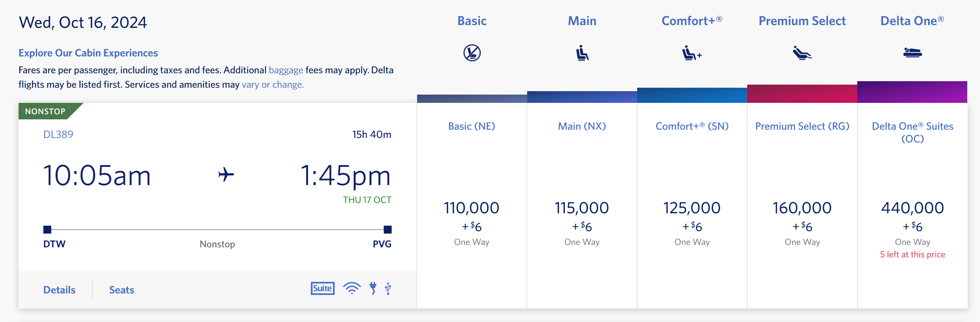This screenshot has height=322, width=980.
Task: Open the Comfort+ cabin column header
Action: 692,21
